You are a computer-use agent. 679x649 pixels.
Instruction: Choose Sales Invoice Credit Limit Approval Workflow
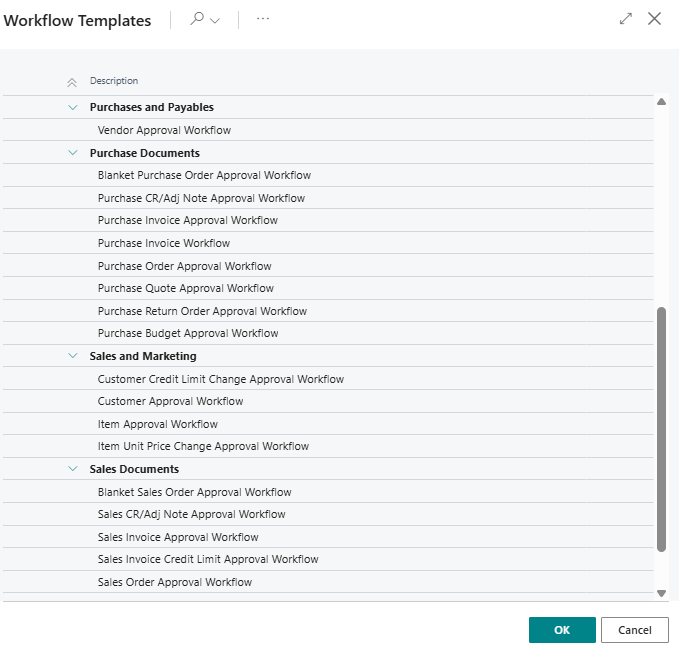coord(208,559)
